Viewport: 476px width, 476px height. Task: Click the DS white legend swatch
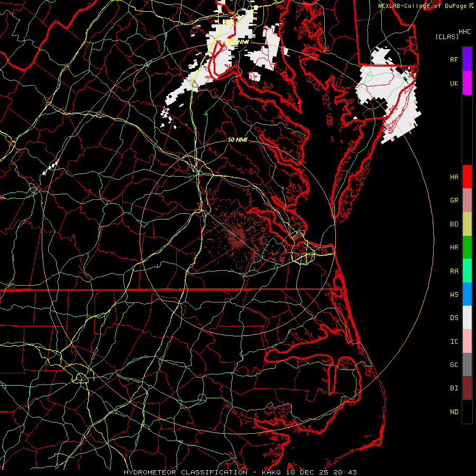[x=467, y=317]
